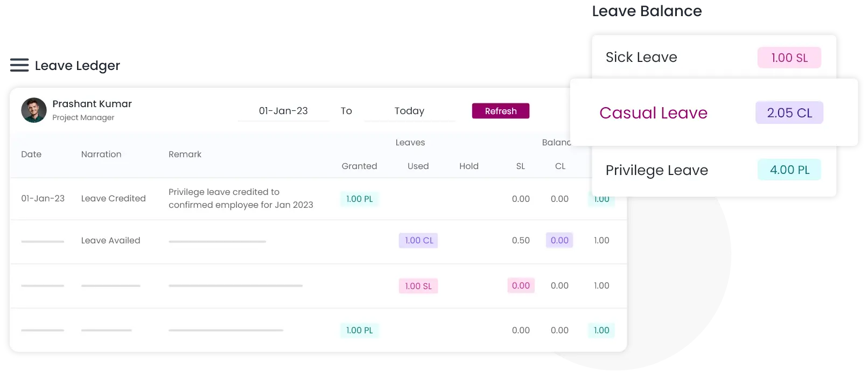Click the Hold column header

click(468, 166)
